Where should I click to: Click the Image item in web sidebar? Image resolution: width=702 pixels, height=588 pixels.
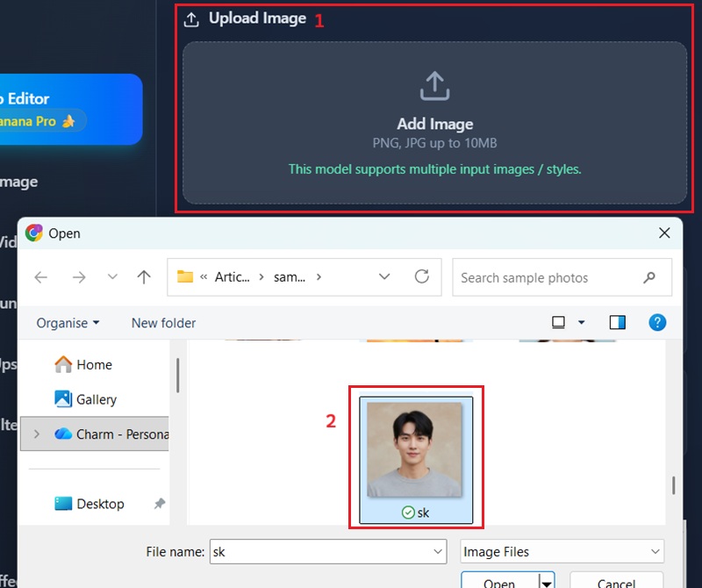coord(18,182)
